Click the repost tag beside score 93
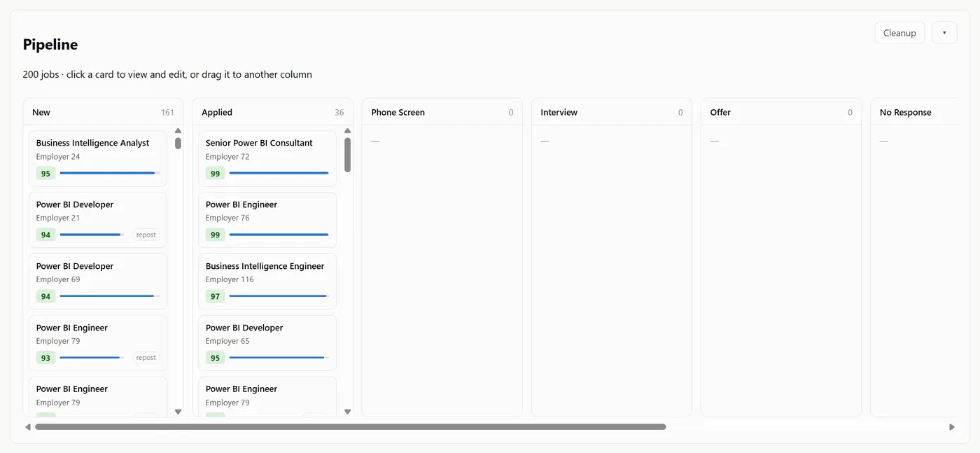 click(x=146, y=358)
